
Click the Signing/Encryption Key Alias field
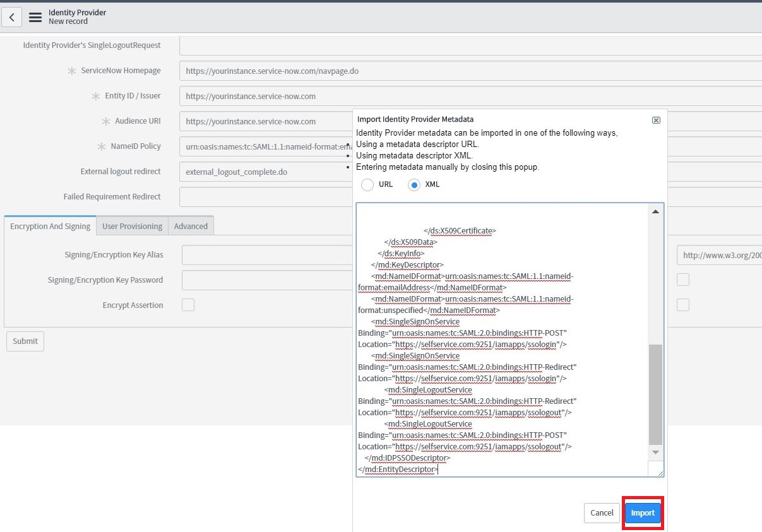coord(267,255)
